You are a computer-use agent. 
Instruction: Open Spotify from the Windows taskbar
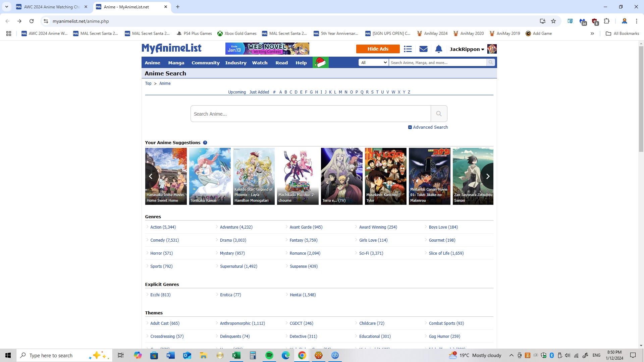269,355
